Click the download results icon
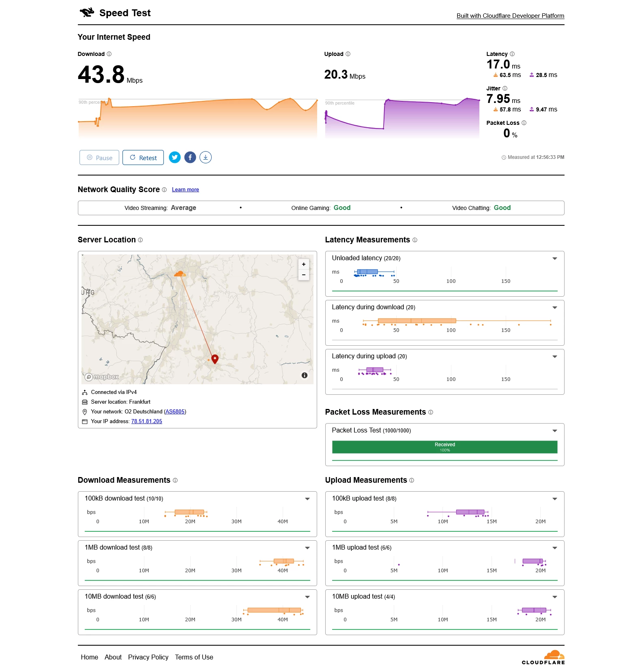The width and height of the screenshot is (642, 672). (206, 157)
